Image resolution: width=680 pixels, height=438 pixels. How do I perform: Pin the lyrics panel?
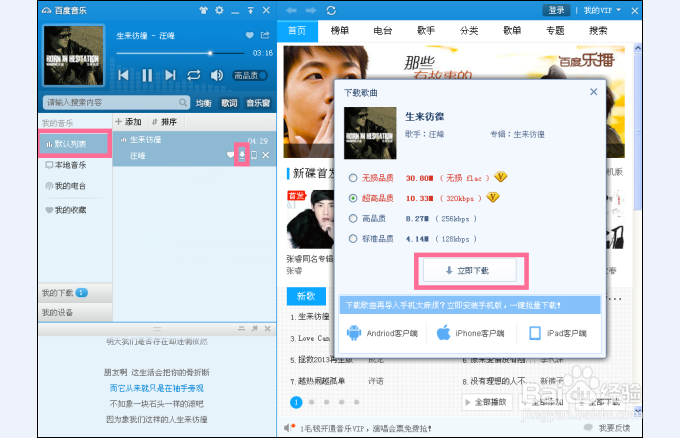pyautogui.click(x=255, y=329)
